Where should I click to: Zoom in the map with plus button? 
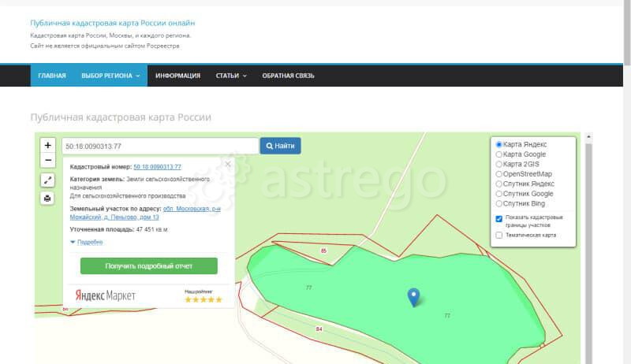(47, 145)
